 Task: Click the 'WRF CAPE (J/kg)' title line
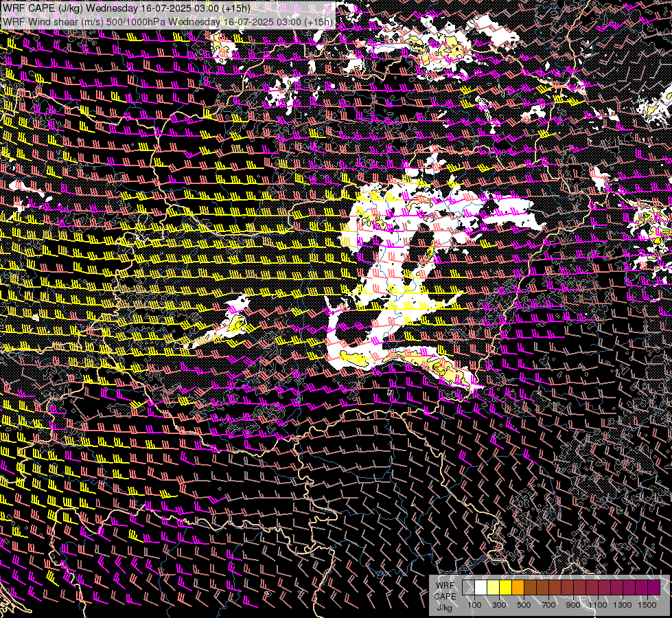(x=126, y=8)
